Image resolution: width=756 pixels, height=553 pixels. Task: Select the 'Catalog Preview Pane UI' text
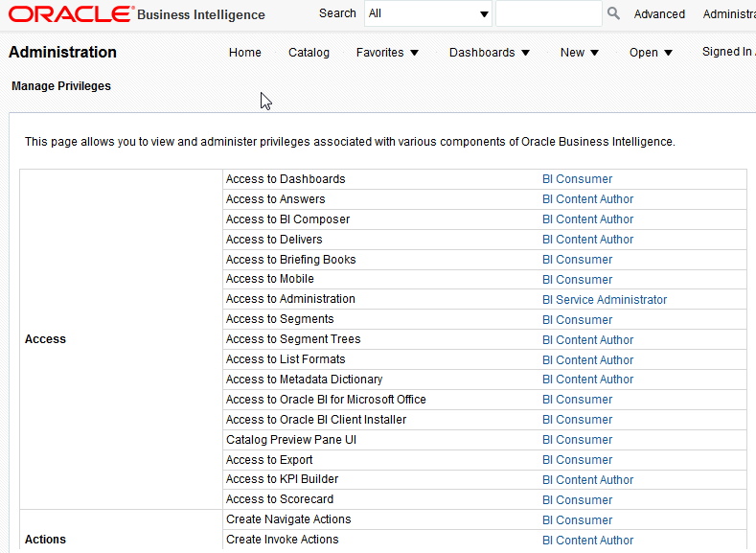[x=290, y=440]
